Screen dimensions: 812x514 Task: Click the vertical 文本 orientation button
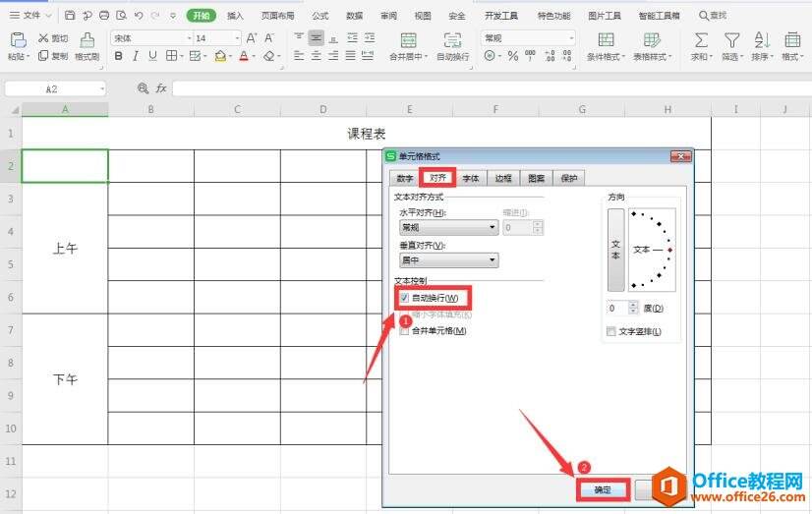pyautogui.click(x=615, y=250)
